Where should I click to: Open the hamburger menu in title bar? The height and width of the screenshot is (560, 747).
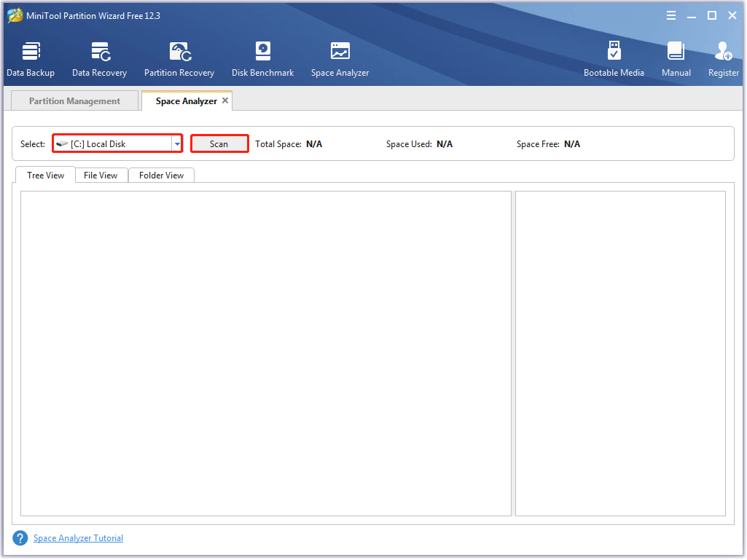click(x=670, y=16)
